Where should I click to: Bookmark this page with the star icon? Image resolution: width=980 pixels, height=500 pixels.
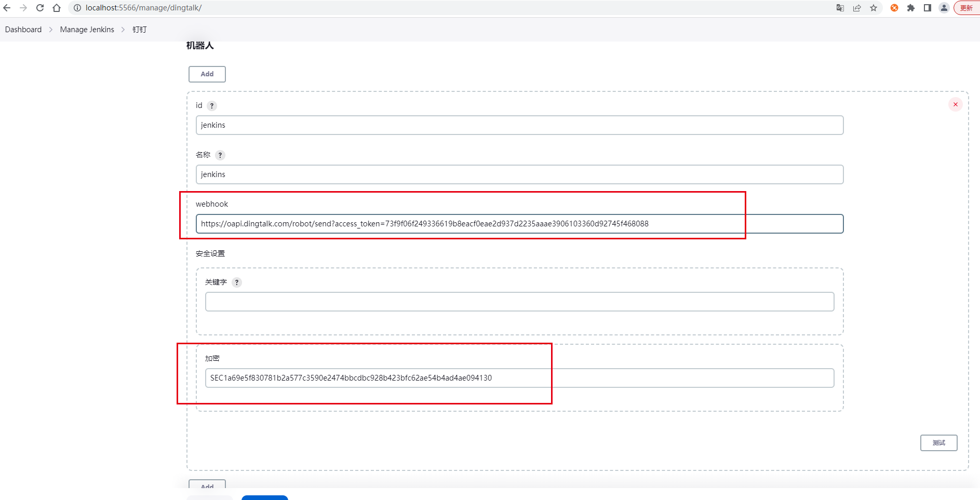pyautogui.click(x=874, y=8)
